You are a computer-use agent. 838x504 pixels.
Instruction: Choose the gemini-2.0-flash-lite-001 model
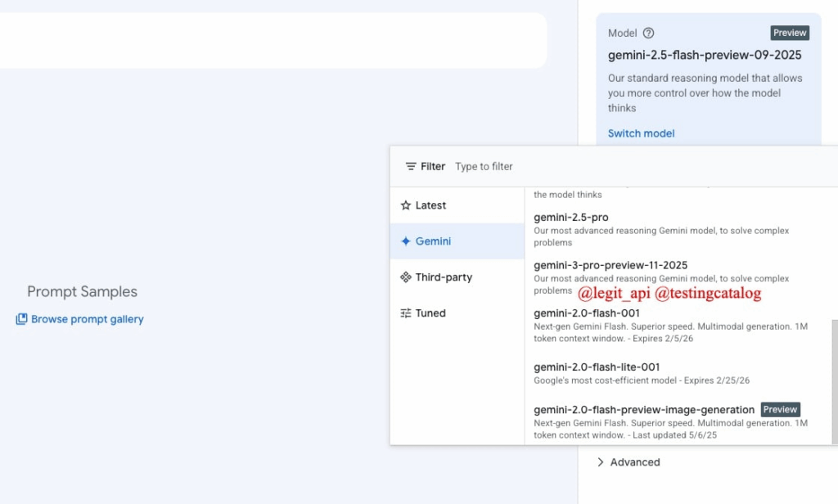pos(596,367)
